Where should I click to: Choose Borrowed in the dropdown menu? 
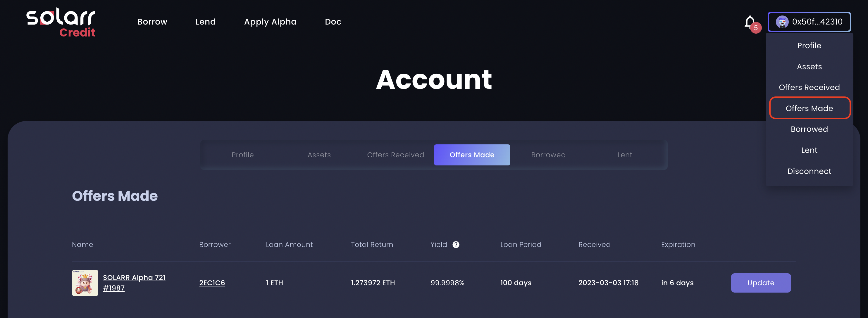pyautogui.click(x=809, y=129)
